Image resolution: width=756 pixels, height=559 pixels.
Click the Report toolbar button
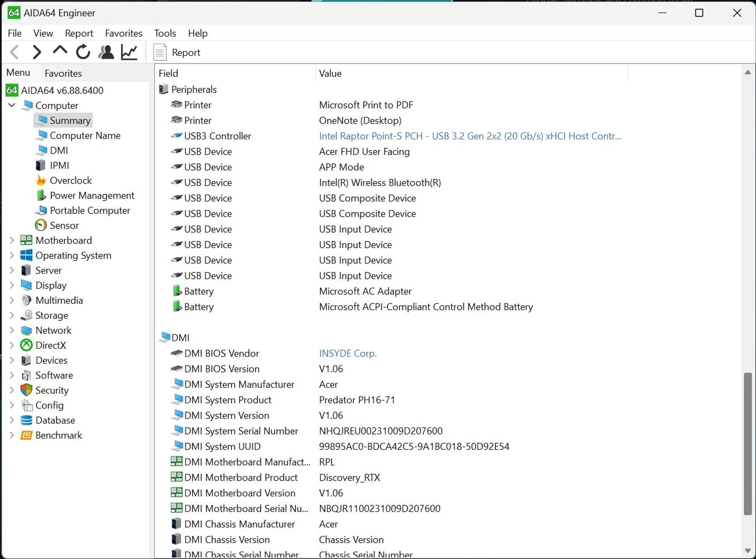pyautogui.click(x=177, y=52)
